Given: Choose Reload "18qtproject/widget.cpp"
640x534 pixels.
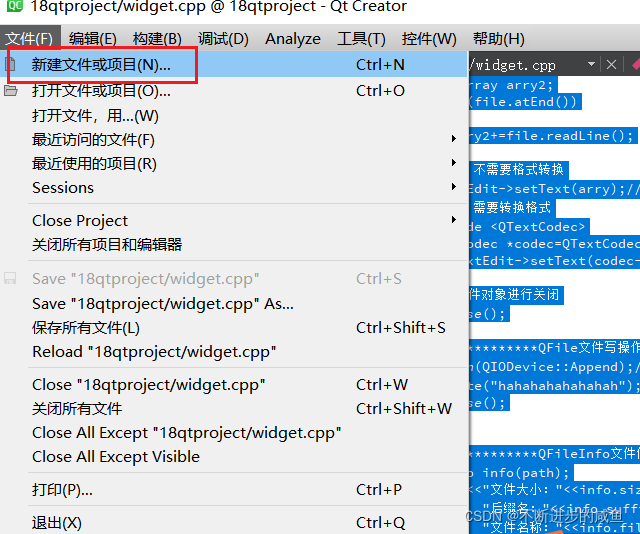Looking at the screenshot, I should pos(233,352).
